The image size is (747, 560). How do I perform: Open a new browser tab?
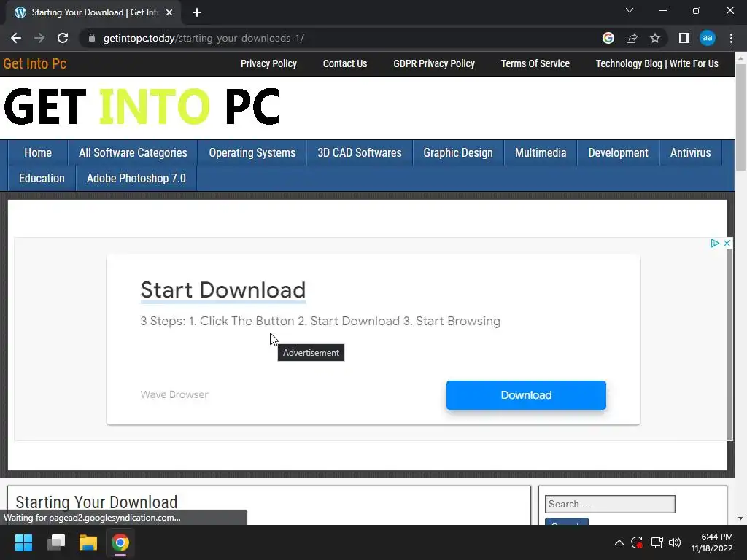[x=197, y=12]
